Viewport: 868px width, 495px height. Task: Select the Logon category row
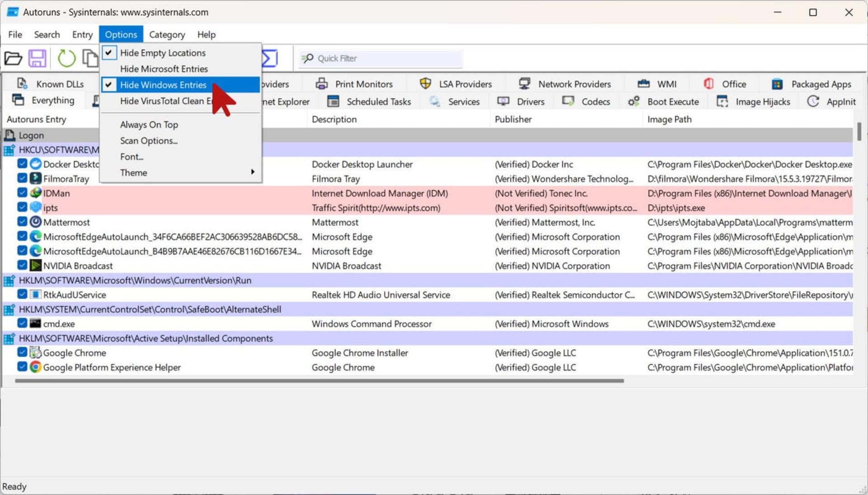click(428, 135)
